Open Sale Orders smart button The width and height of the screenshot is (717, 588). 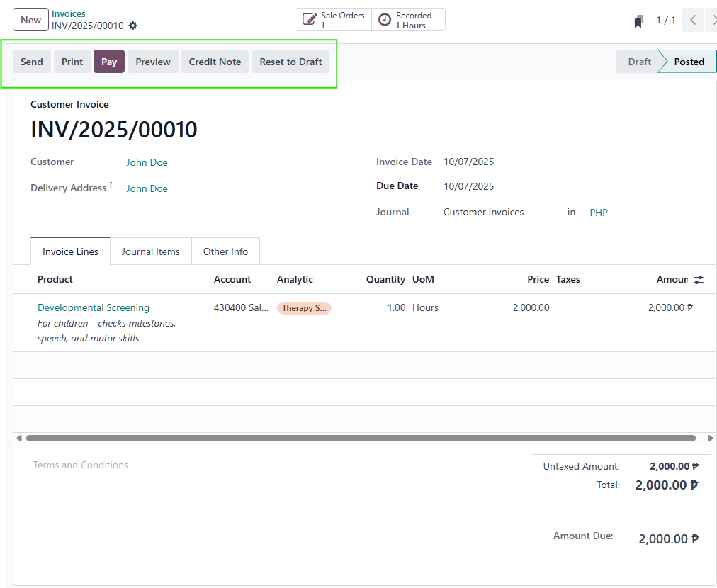(334, 20)
